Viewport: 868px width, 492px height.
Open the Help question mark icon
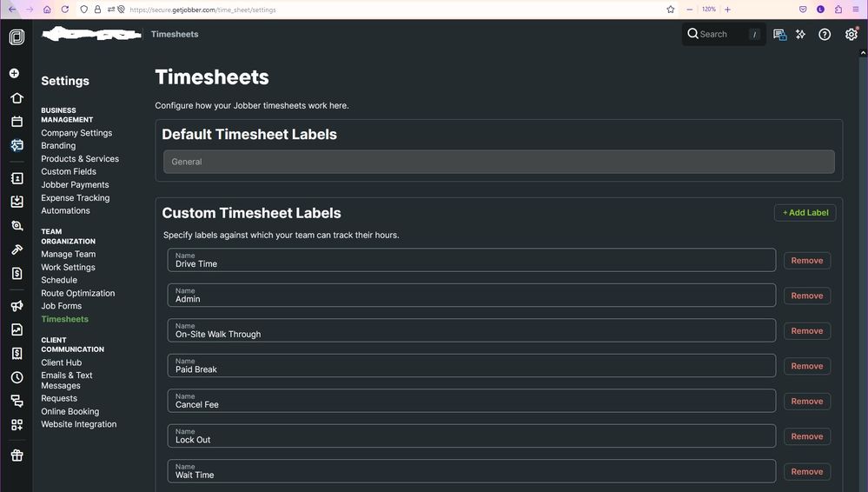click(x=825, y=35)
